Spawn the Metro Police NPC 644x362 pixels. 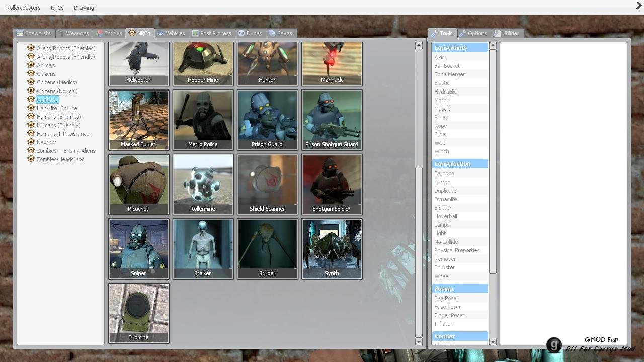click(203, 120)
